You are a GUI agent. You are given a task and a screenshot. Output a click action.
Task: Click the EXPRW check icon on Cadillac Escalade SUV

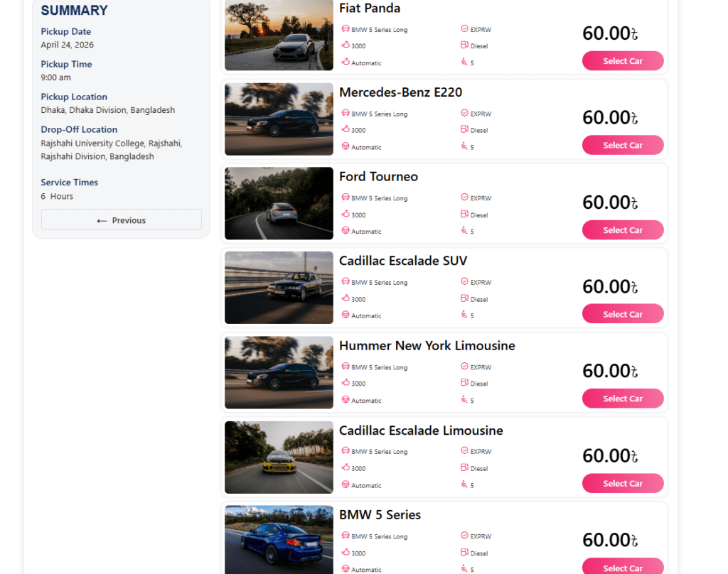point(464,281)
